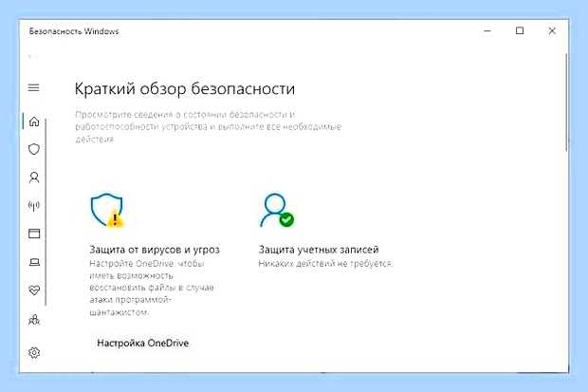Open Защита от вирусов и угроз heading

click(155, 250)
